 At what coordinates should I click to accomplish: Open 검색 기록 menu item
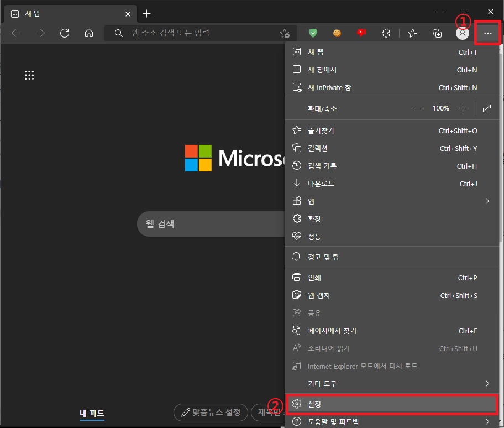(x=391, y=166)
